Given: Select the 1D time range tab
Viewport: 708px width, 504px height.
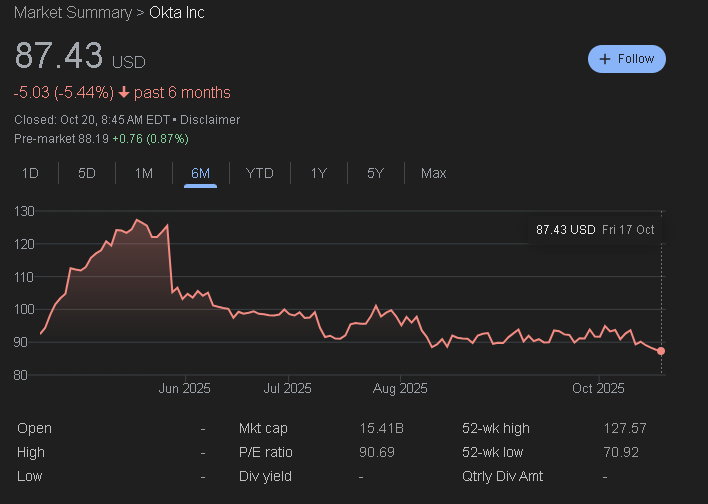Looking at the screenshot, I should [x=30, y=173].
